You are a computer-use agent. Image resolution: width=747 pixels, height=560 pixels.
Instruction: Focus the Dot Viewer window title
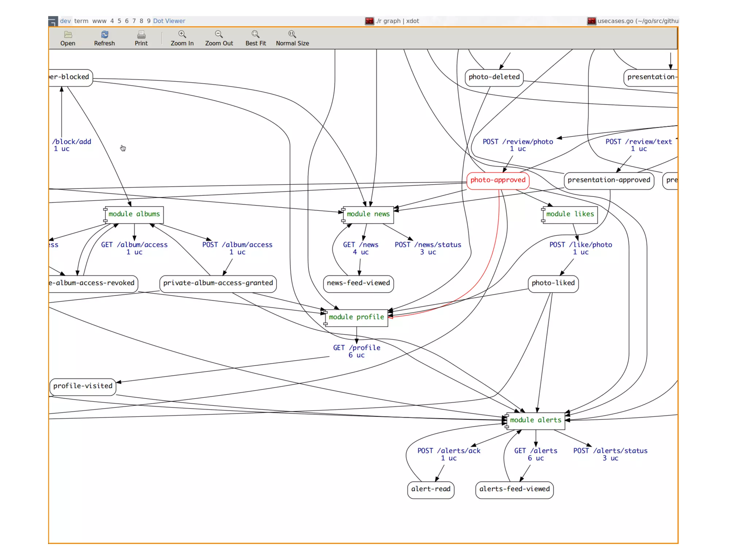[169, 21]
